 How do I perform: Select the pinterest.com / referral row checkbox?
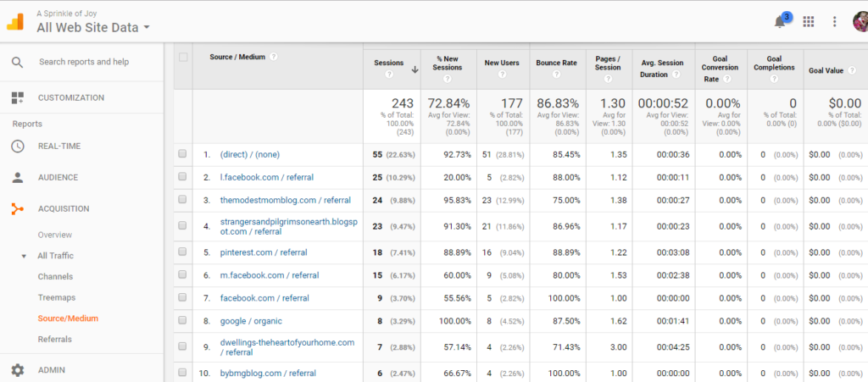(x=183, y=252)
